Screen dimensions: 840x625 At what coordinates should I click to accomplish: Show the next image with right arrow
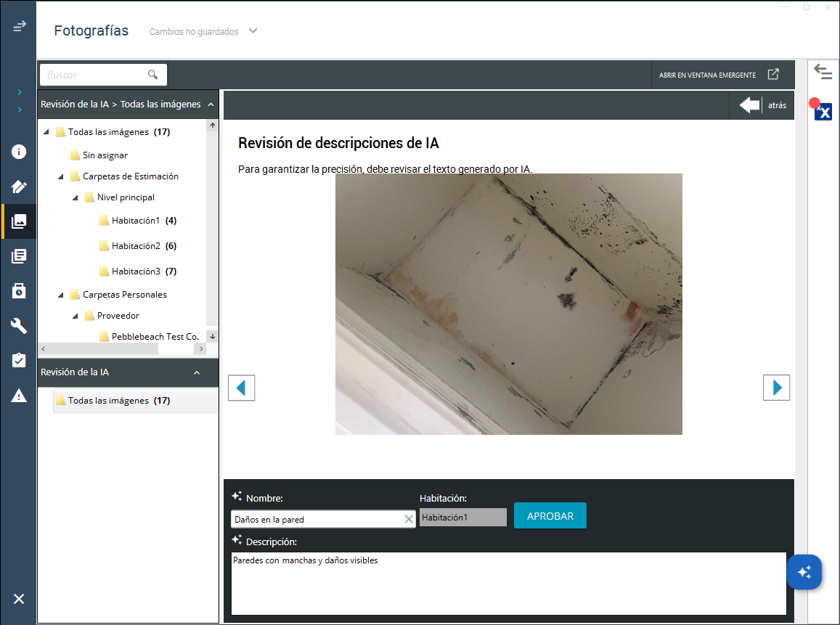click(x=776, y=388)
